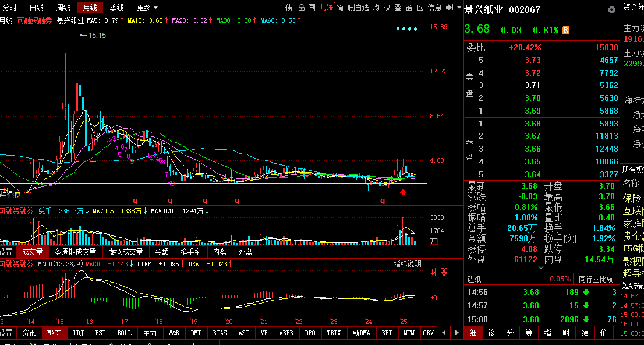Select the ARBR indicator tab
This screenshot has height=345, width=644.
click(286, 333)
